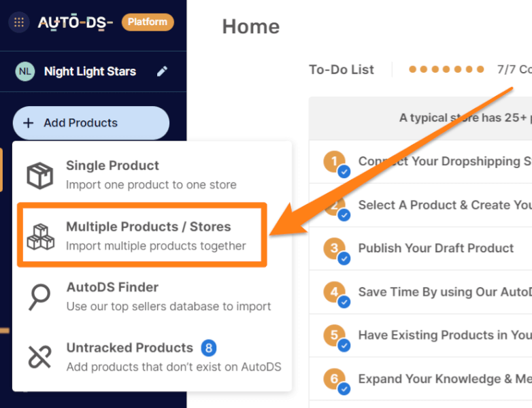Choose Multiple Products / Stores option

[155, 235]
